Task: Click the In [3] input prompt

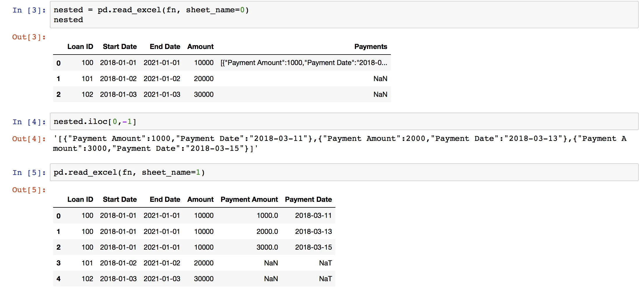Action: point(29,10)
